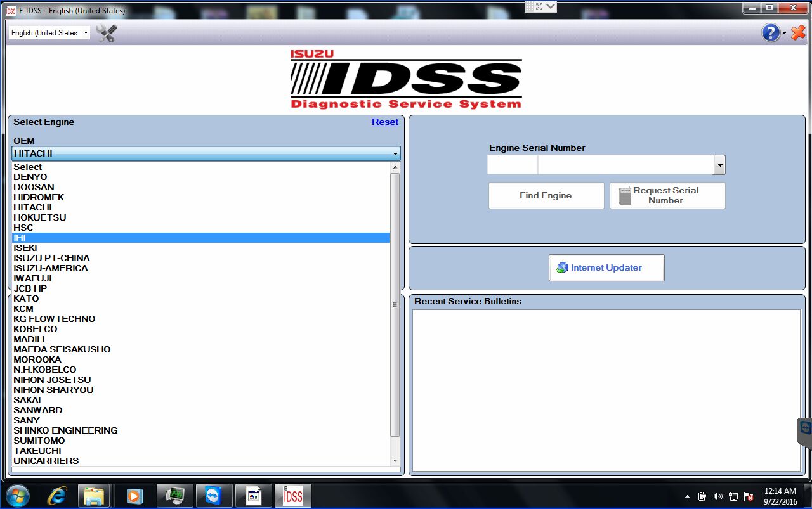Screen dimensions: 812x509
Task: Open the language dropdown English (United States)
Action: click(49, 33)
